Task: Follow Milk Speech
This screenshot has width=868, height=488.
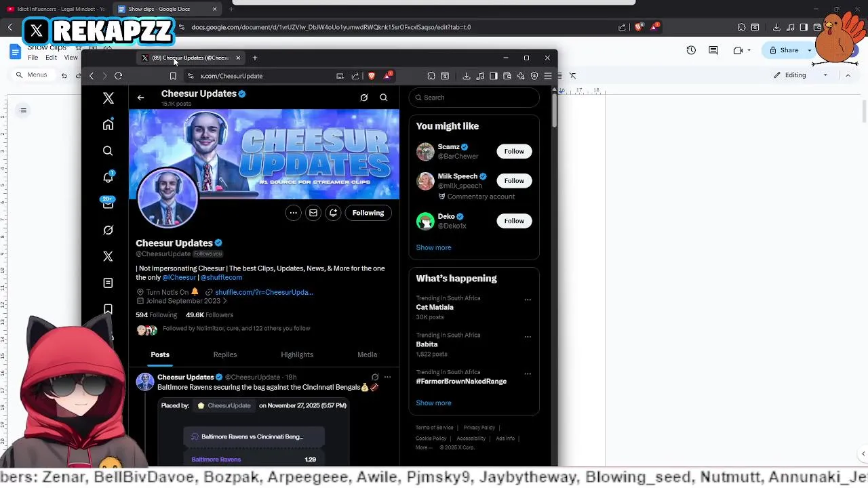Action: 514,181
